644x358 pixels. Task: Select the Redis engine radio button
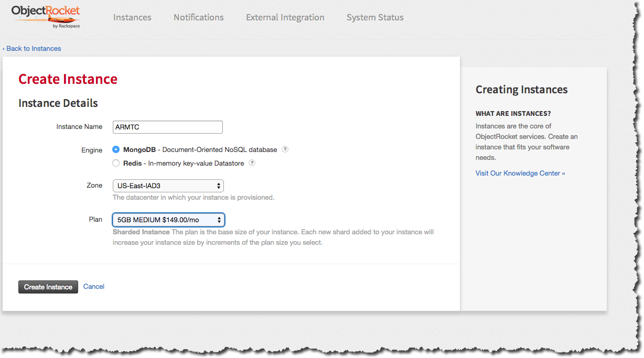tap(116, 163)
